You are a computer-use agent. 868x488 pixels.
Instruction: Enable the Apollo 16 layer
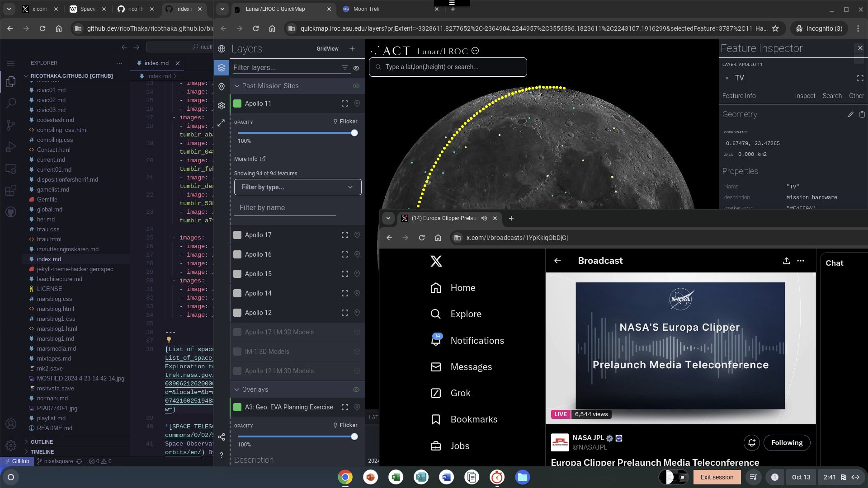tap(237, 254)
